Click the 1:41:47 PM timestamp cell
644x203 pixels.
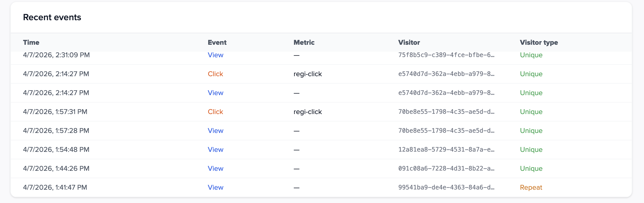pyautogui.click(x=55, y=187)
